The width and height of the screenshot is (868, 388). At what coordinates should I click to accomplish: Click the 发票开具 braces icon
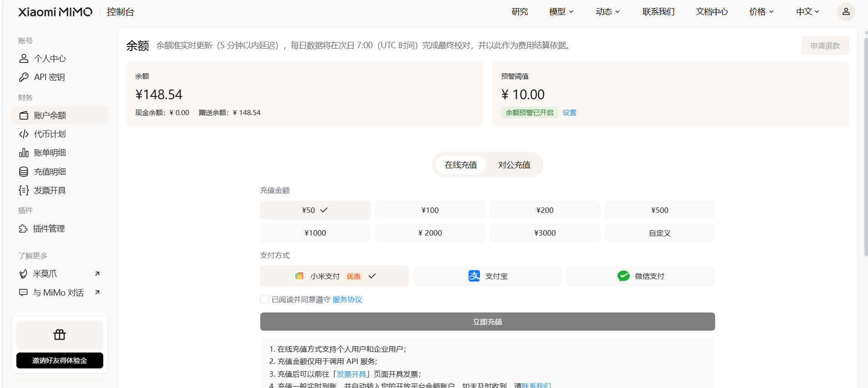pyautogui.click(x=24, y=190)
